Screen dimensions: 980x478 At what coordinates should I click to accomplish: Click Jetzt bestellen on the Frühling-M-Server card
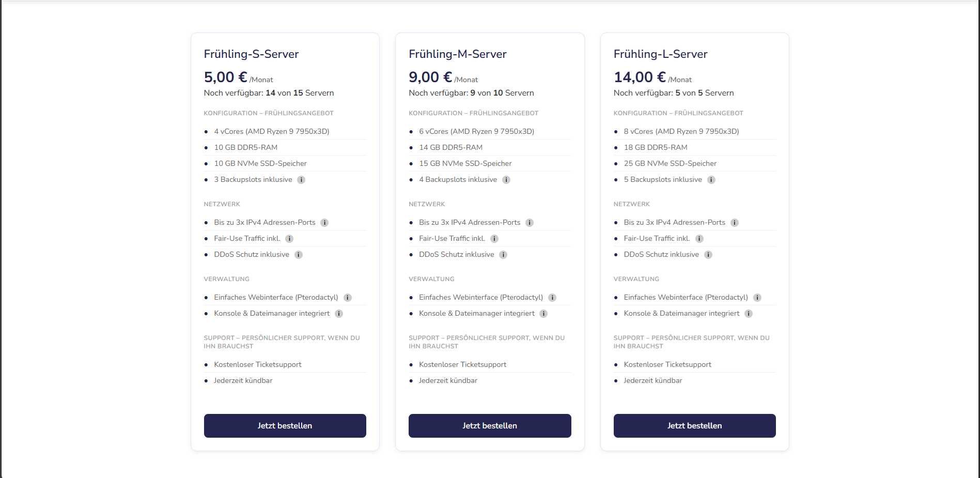[490, 425]
